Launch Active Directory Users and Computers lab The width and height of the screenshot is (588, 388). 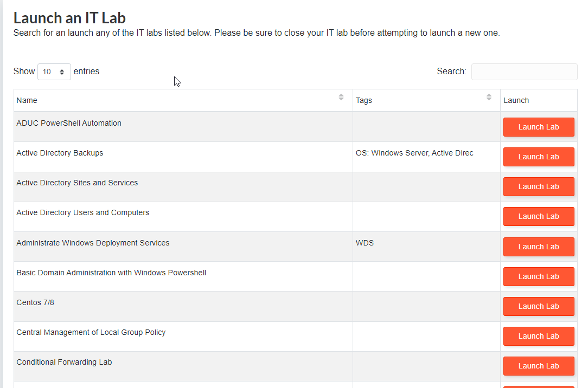[x=538, y=216]
